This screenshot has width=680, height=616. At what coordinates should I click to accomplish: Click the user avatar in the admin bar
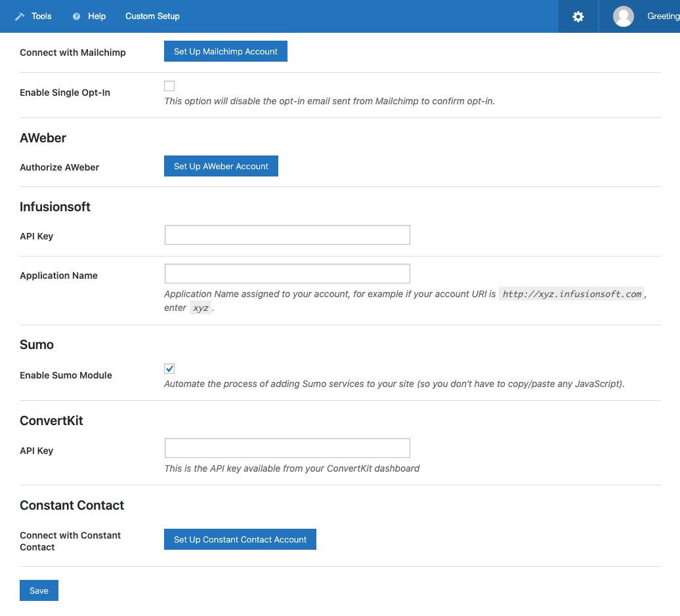point(624,16)
